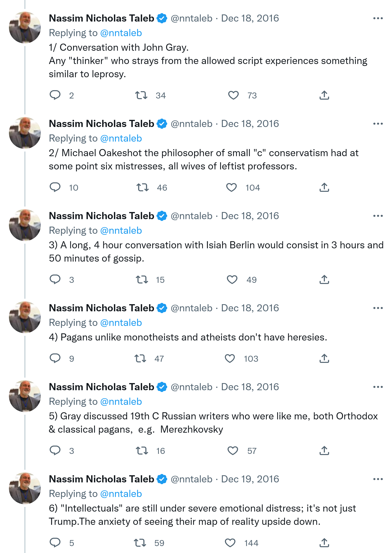Open more options on the first tweet
The height and width of the screenshot is (553, 392).
pyautogui.click(x=378, y=18)
